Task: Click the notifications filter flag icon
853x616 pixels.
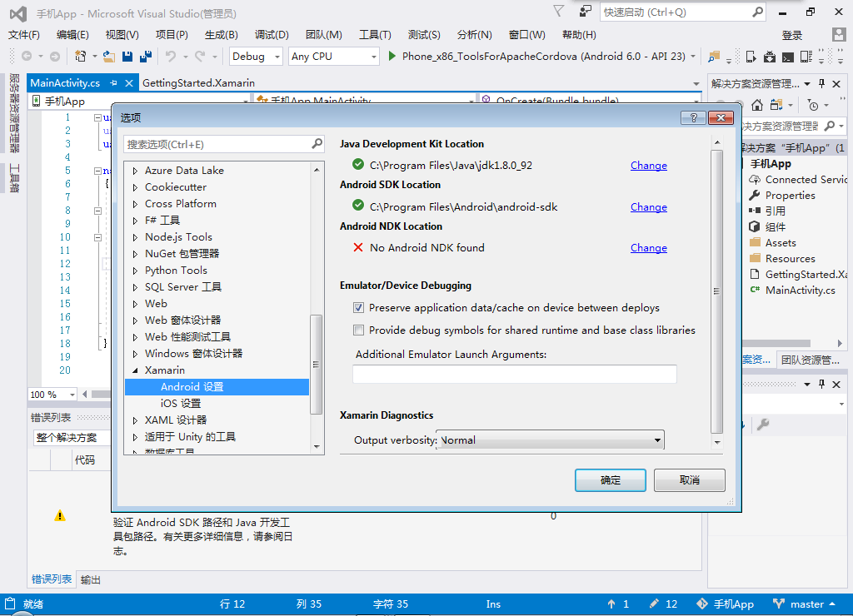Action: coord(559,12)
